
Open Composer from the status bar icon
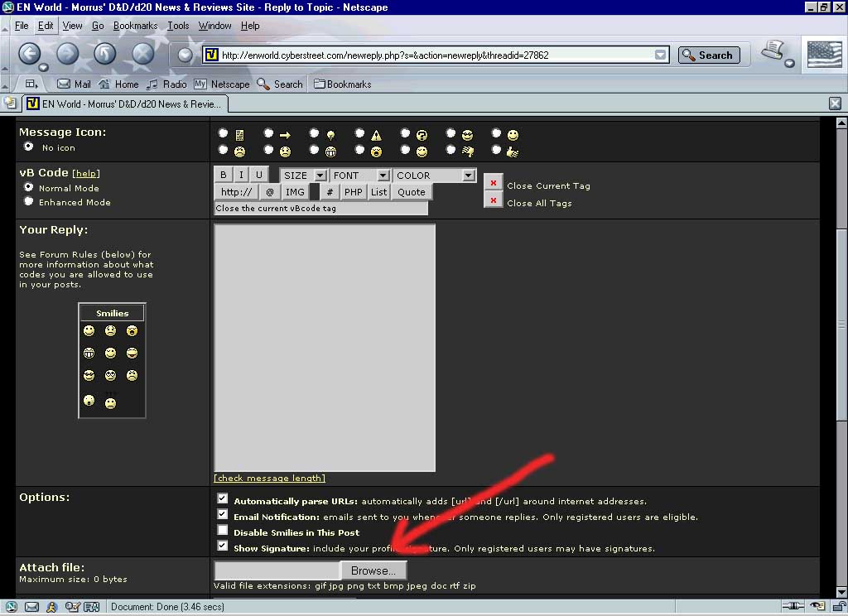[72, 607]
